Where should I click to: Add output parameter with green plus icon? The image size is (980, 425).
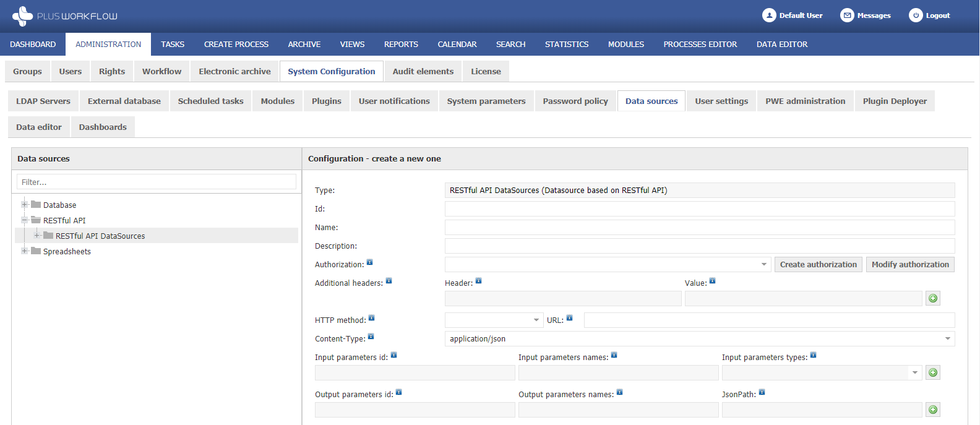click(x=933, y=410)
